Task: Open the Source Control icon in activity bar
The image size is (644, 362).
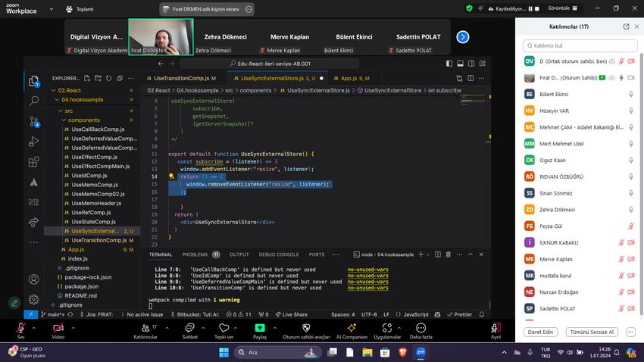Action: point(34,121)
